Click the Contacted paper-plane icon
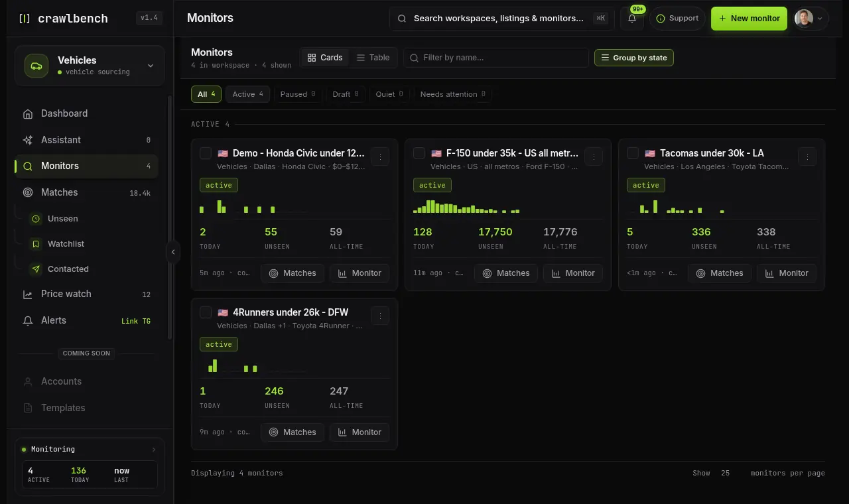849x504 pixels. 36,269
